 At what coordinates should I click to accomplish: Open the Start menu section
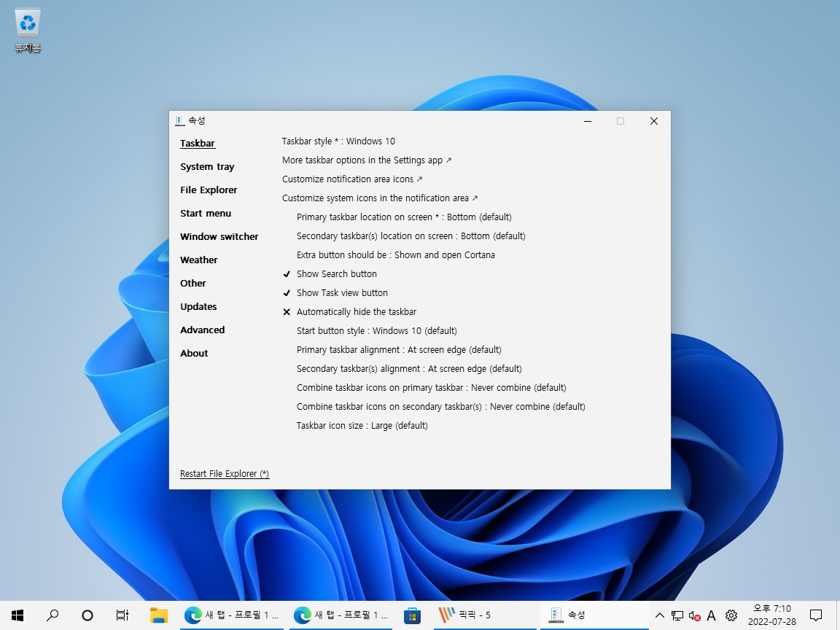[x=206, y=213]
